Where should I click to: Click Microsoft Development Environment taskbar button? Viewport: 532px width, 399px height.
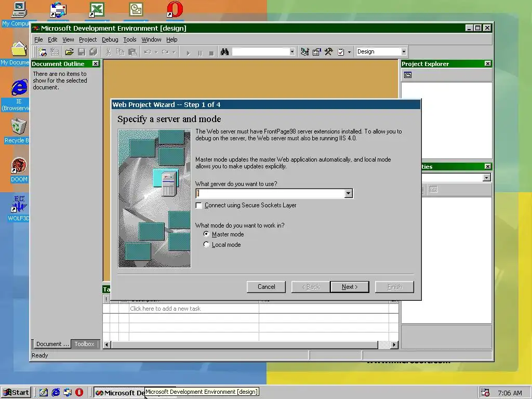pyautogui.click(x=119, y=393)
